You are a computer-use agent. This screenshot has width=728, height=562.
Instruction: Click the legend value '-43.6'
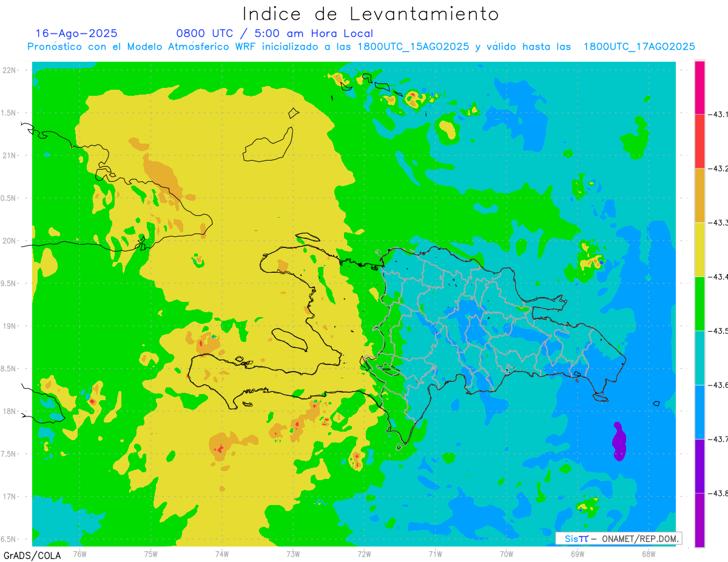[x=718, y=385]
